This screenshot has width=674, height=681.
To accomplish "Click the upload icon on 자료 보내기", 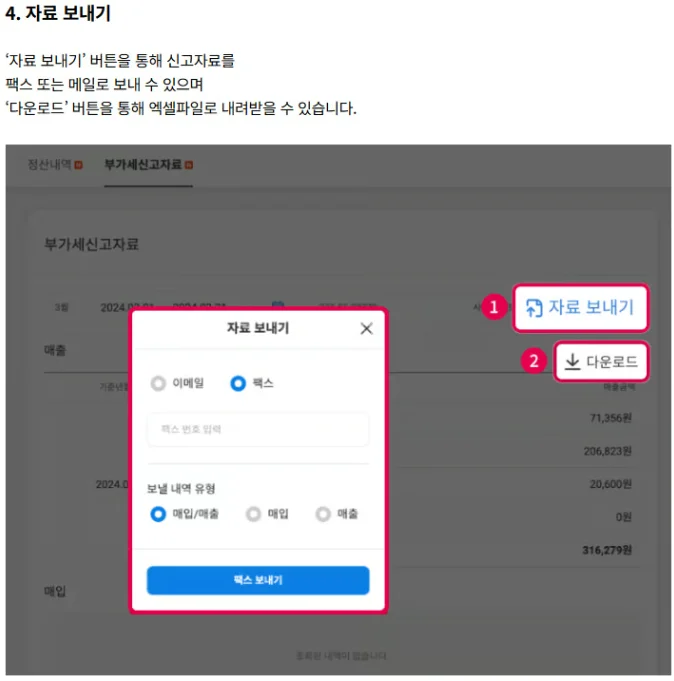I will tap(534, 308).
